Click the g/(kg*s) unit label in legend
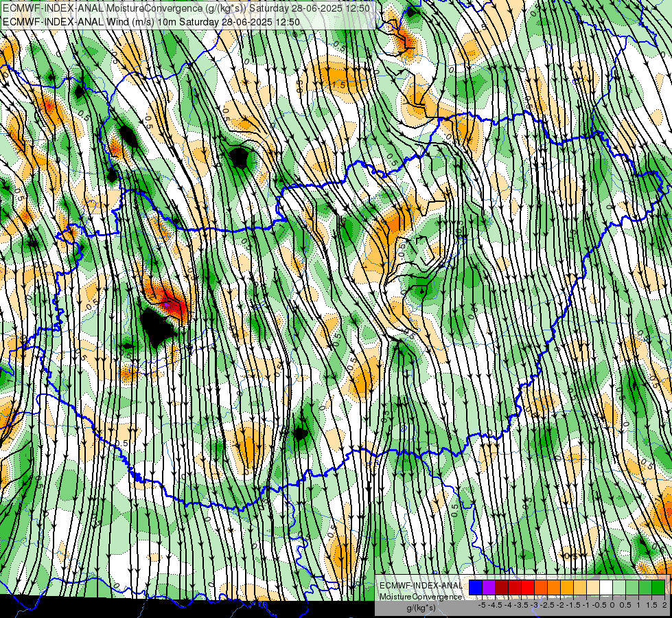Image resolution: width=672 pixels, height=618 pixels. pyautogui.click(x=421, y=608)
